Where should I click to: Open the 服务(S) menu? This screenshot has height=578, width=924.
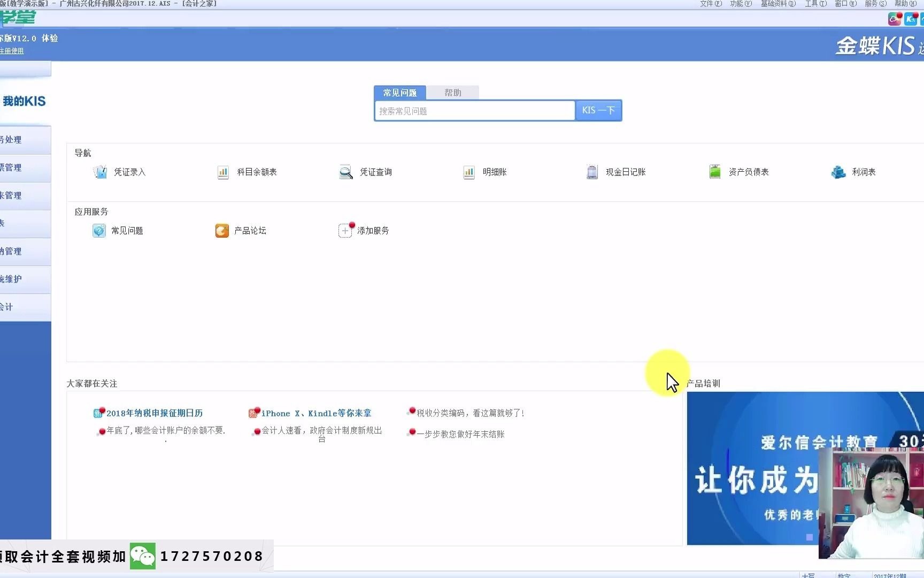coord(876,4)
